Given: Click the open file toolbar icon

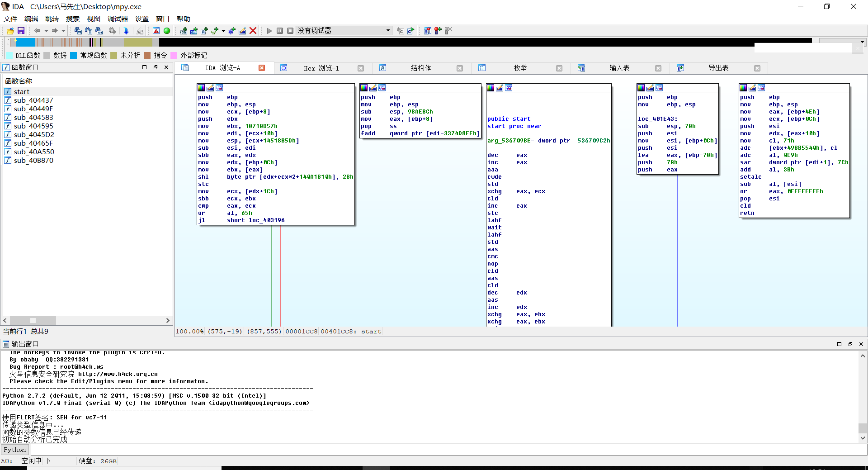Looking at the screenshot, I should 10,31.
